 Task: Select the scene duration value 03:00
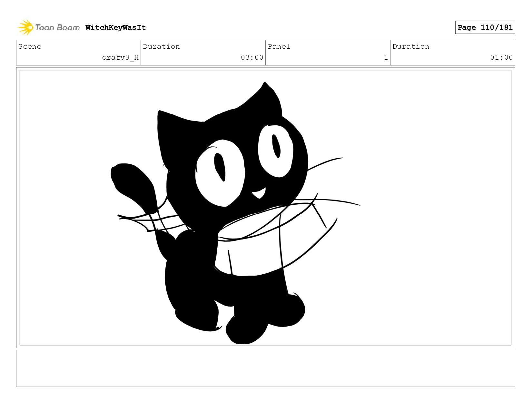(x=252, y=57)
